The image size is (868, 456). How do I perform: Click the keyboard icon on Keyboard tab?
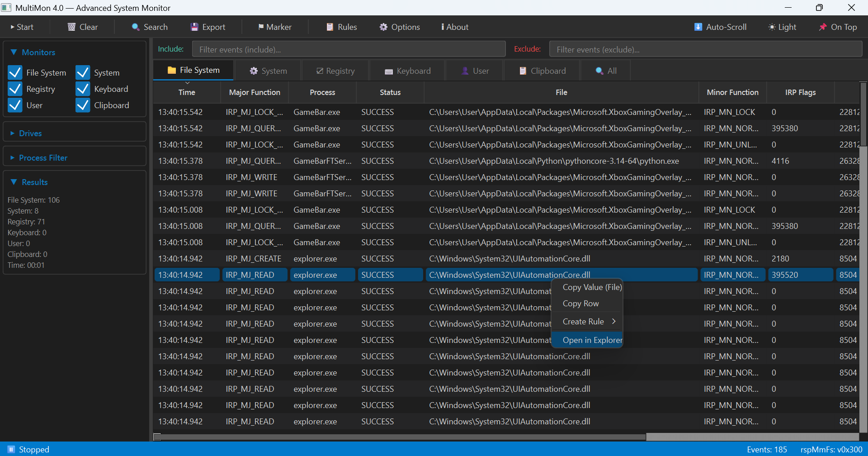click(x=389, y=71)
